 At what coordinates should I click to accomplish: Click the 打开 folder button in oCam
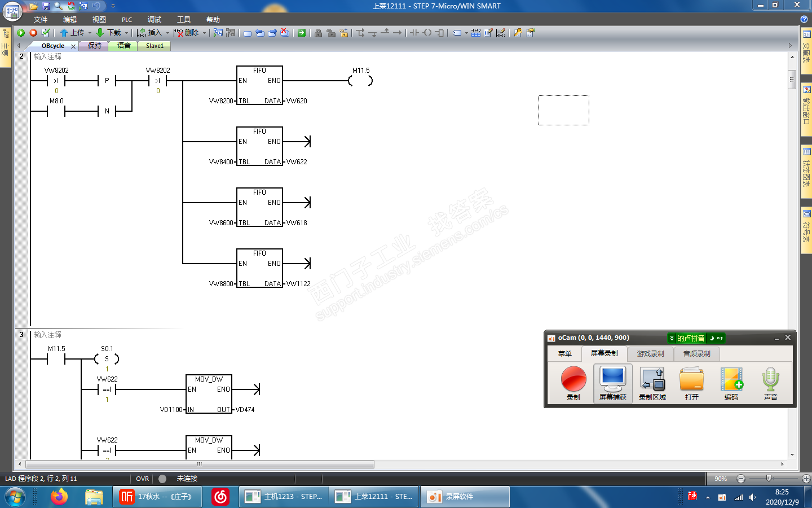tap(692, 383)
